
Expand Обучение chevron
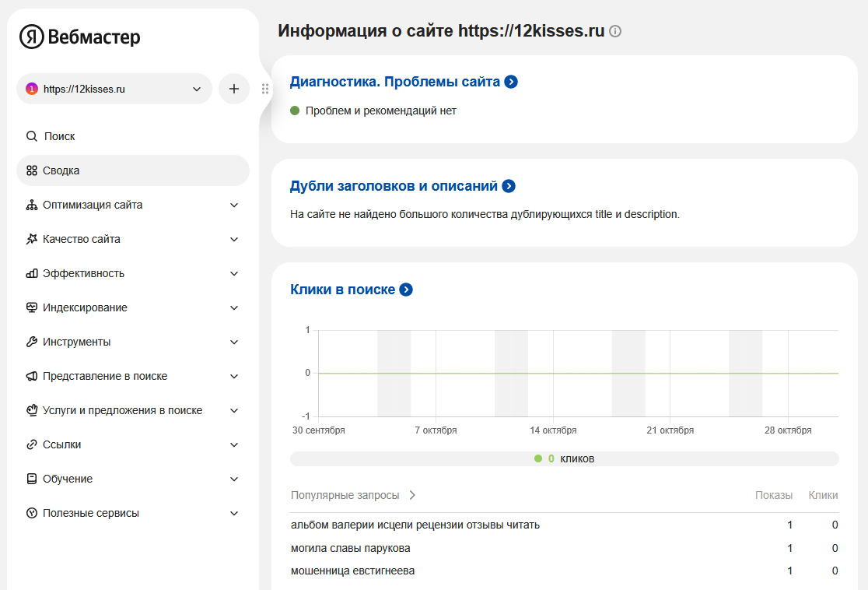(x=234, y=479)
